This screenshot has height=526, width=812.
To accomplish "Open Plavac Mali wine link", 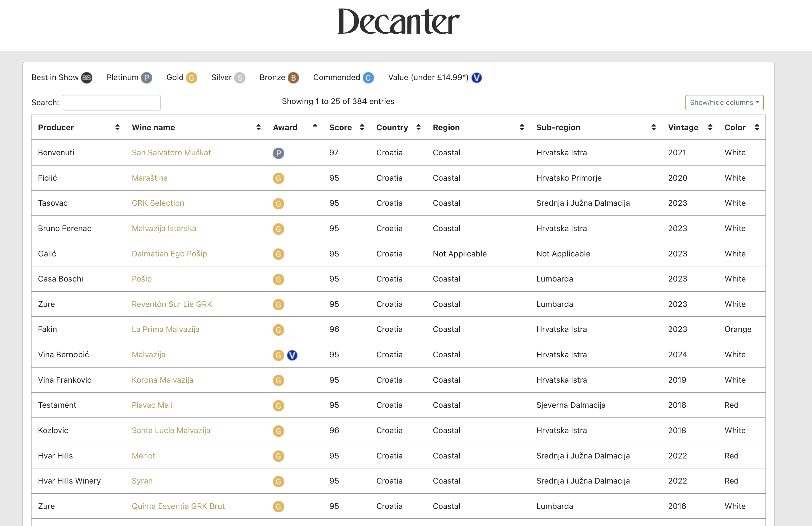I will click(x=152, y=405).
